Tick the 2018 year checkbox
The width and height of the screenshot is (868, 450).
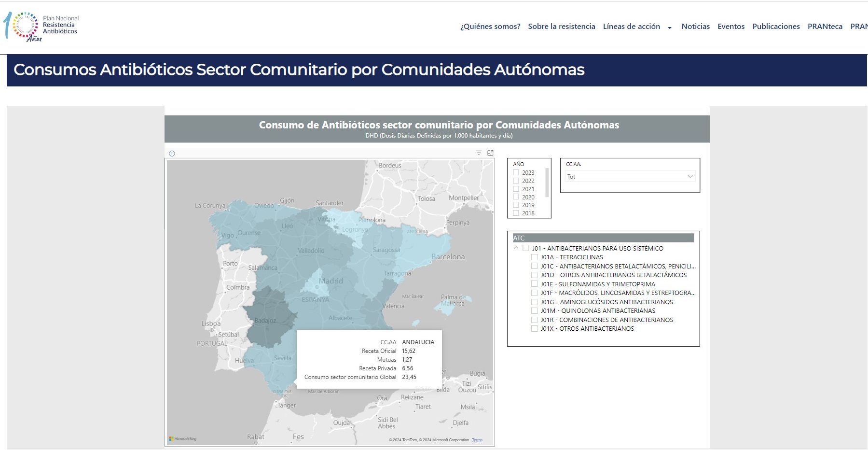click(x=516, y=213)
